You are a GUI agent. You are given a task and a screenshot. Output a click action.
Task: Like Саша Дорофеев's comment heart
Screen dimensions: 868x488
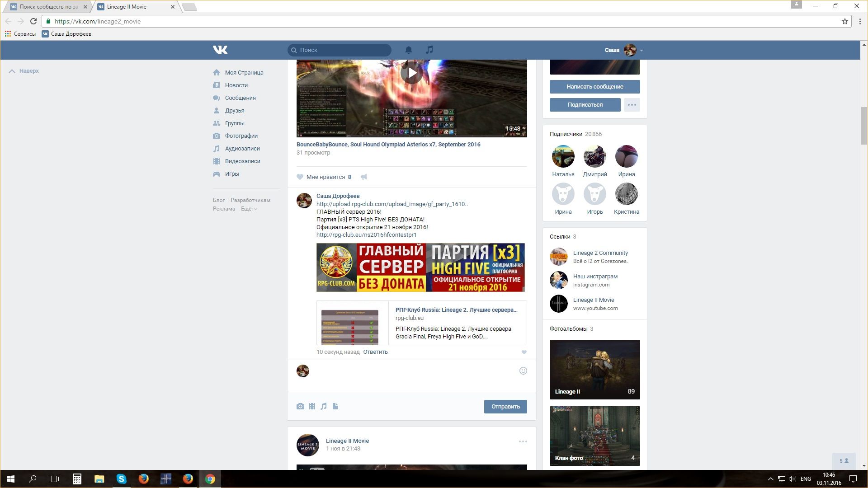point(524,352)
